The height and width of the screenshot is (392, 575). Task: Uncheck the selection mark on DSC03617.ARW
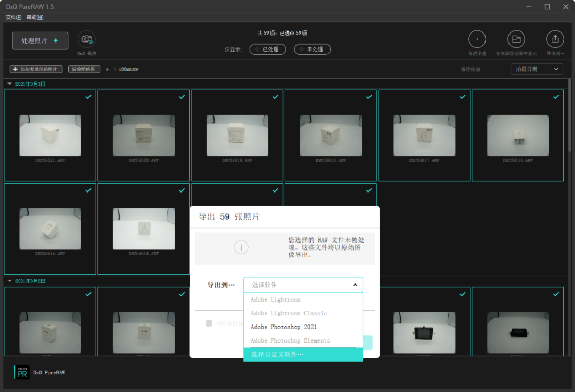pyautogui.click(x=463, y=97)
